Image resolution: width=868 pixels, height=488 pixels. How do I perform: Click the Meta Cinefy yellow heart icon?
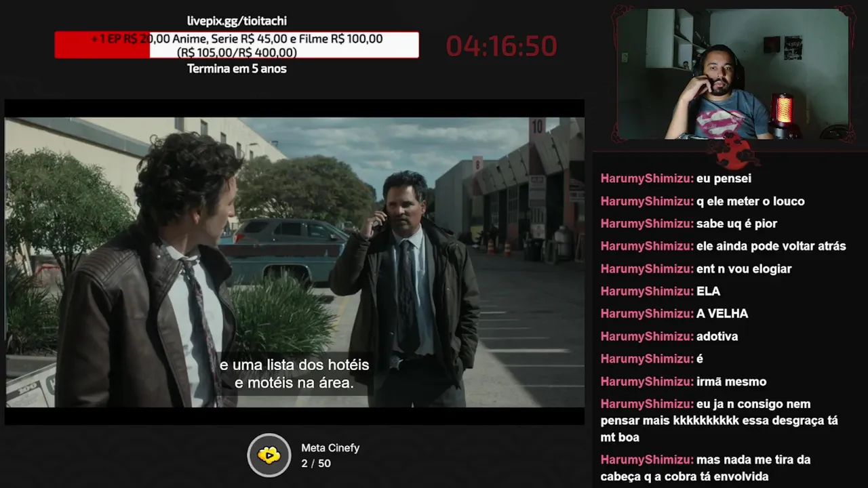point(269,455)
